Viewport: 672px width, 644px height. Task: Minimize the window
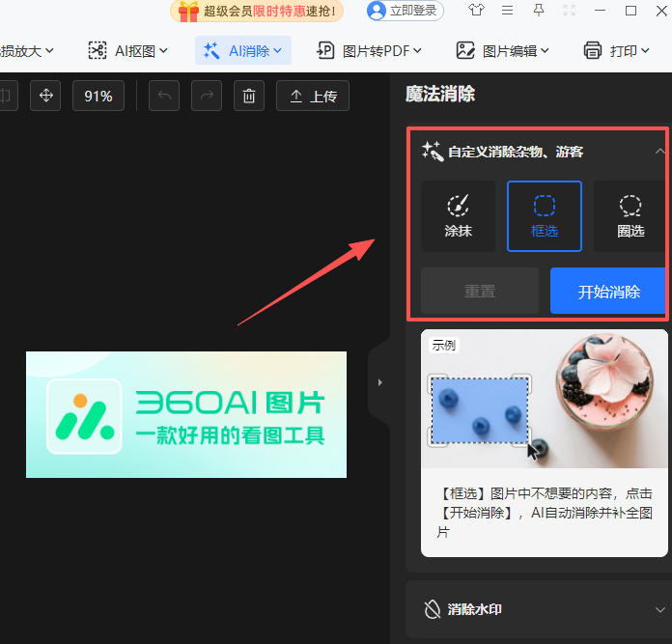coord(600,10)
